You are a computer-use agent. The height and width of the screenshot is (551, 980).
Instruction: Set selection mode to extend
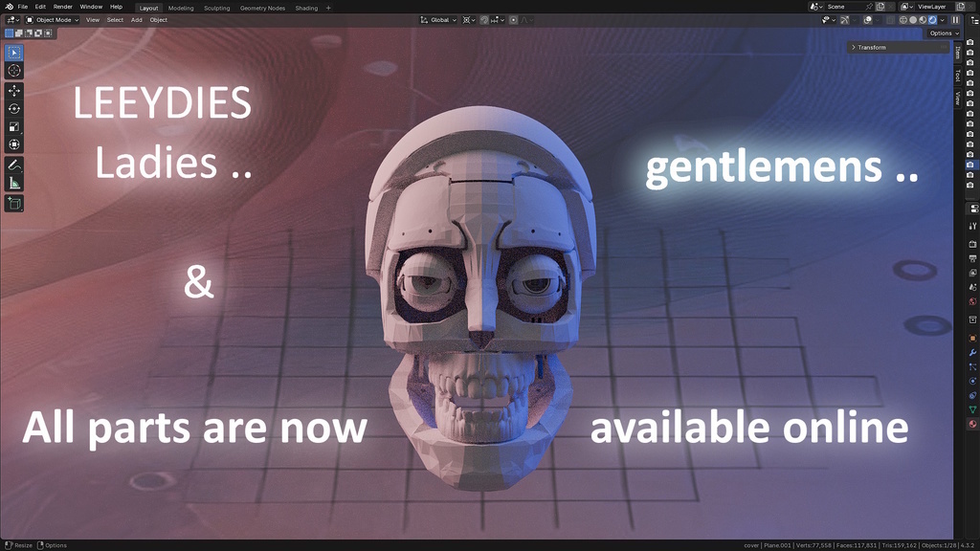(x=19, y=33)
